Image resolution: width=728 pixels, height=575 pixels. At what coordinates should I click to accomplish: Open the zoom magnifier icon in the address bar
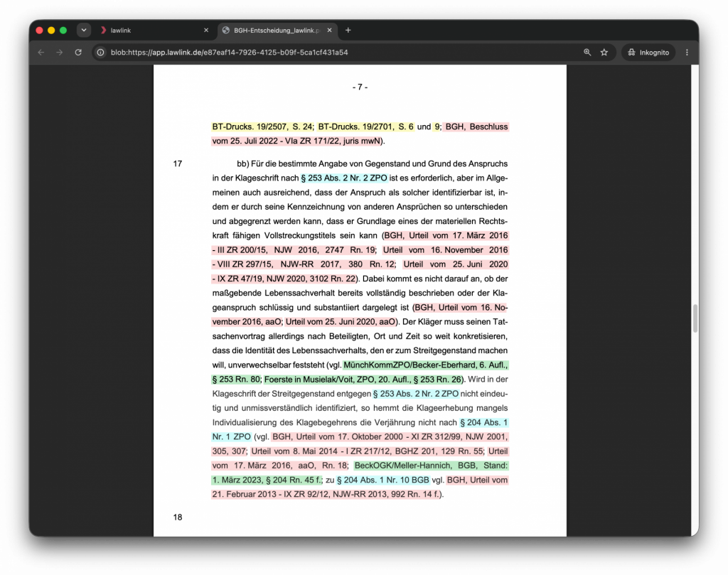tap(587, 53)
